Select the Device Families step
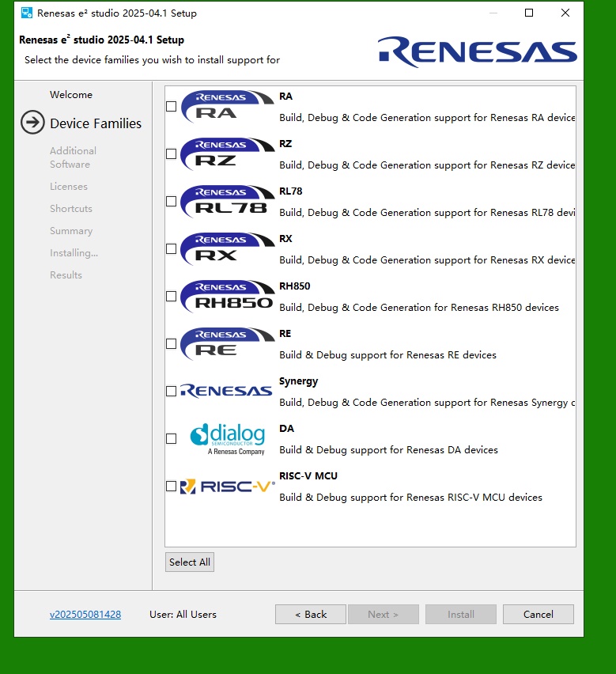Image resolution: width=616 pixels, height=674 pixels. (x=96, y=123)
